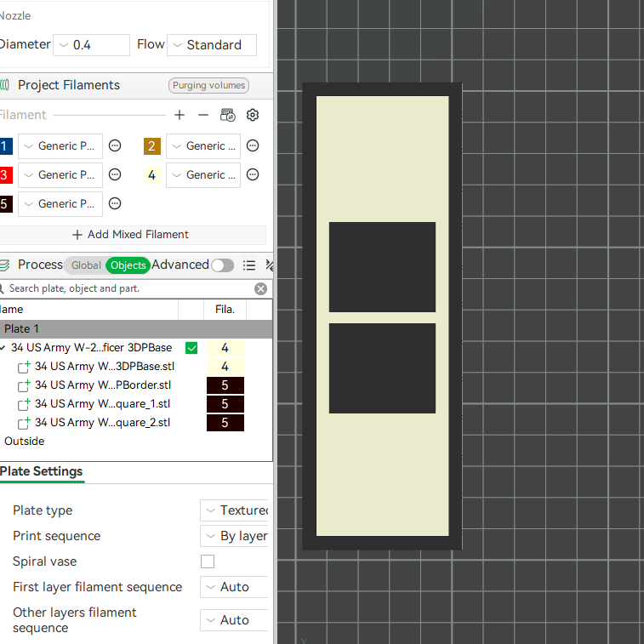The image size is (644, 644).
Task: Sync filament list from AMS icon
Action: click(227, 115)
